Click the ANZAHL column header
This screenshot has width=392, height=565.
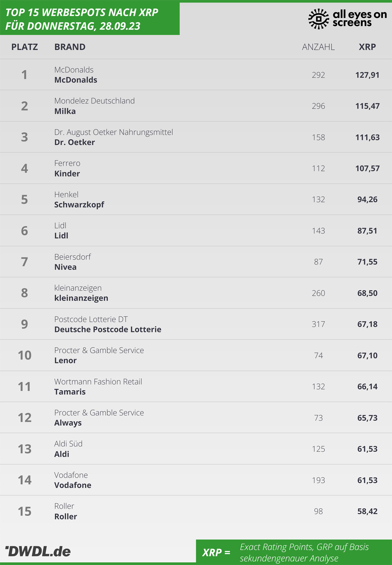point(318,47)
